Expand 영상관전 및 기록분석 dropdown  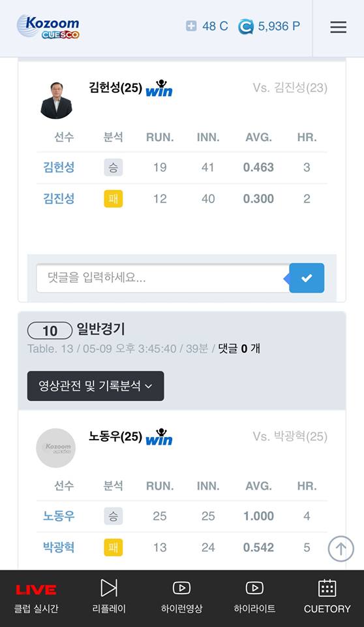(x=95, y=386)
